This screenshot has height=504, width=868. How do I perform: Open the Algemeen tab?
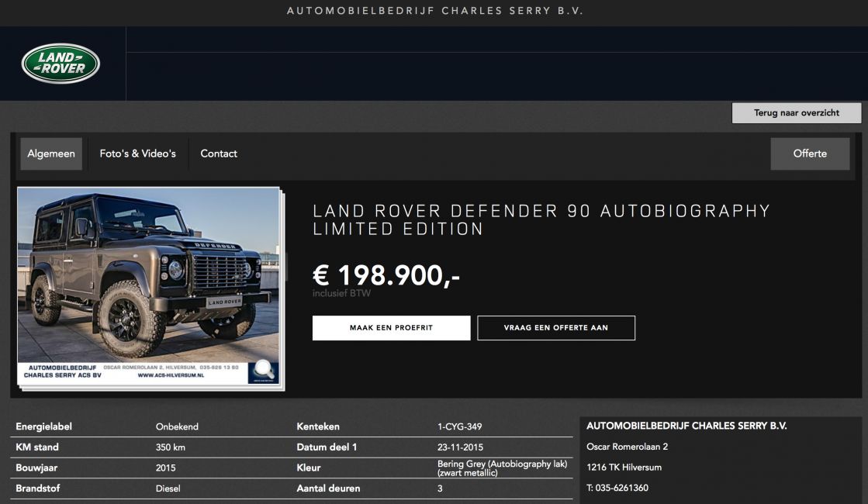point(51,154)
